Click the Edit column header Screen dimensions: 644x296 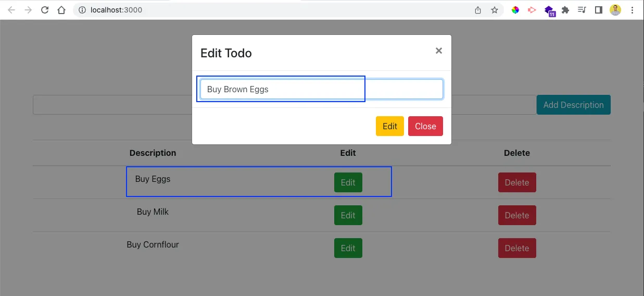[x=348, y=153]
